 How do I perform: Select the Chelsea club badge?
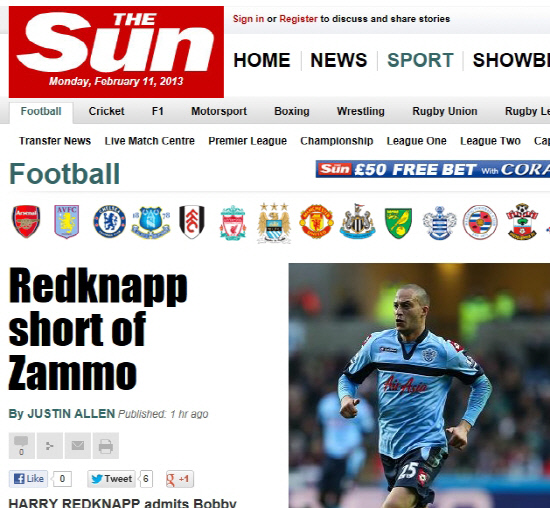coord(110,222)
